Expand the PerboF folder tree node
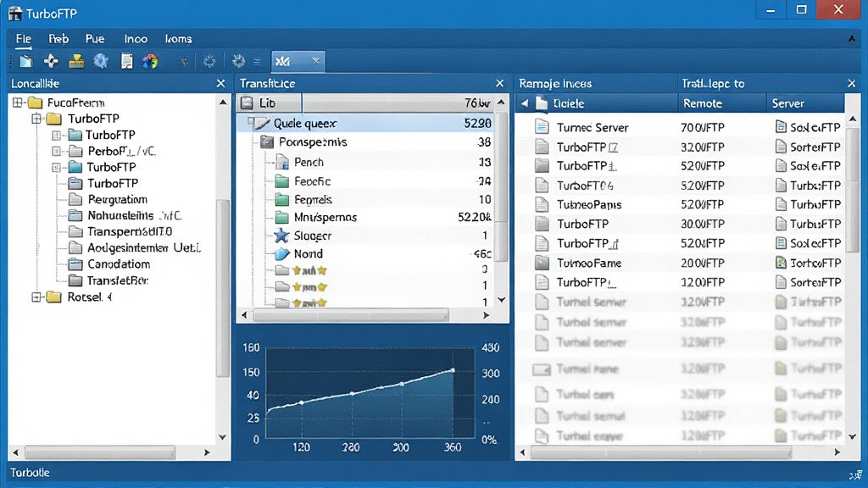Screen dimensions: 868x488 (56, 151)
